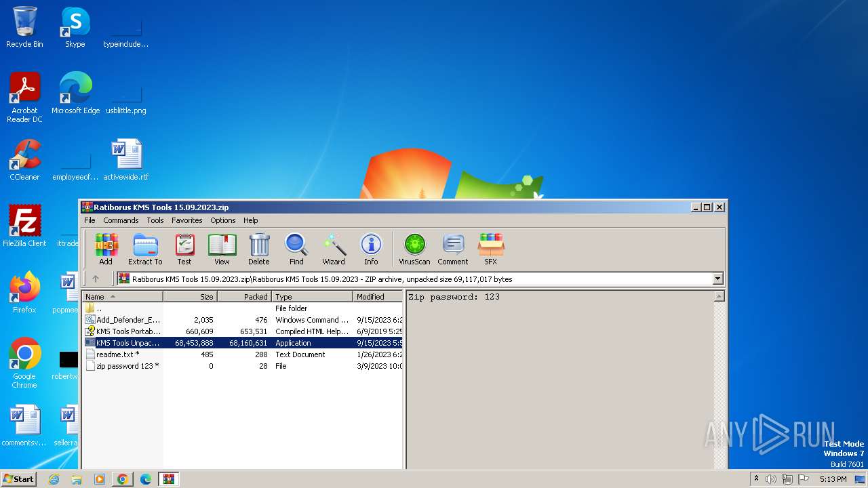Screen dimensions: 868x488
Task: Click the Add toolbar icon in WinRAR
Action: point(106,249)
